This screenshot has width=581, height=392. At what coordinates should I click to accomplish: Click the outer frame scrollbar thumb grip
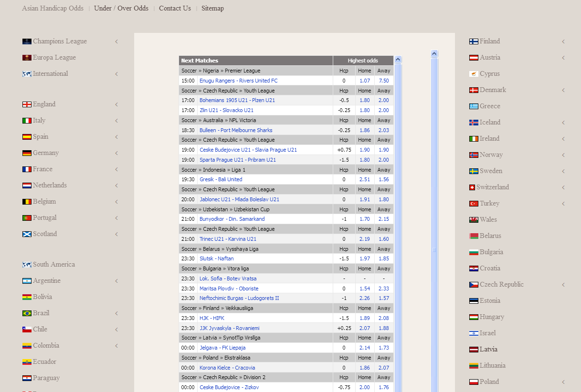pyautogui.click(x=434, y=250)
